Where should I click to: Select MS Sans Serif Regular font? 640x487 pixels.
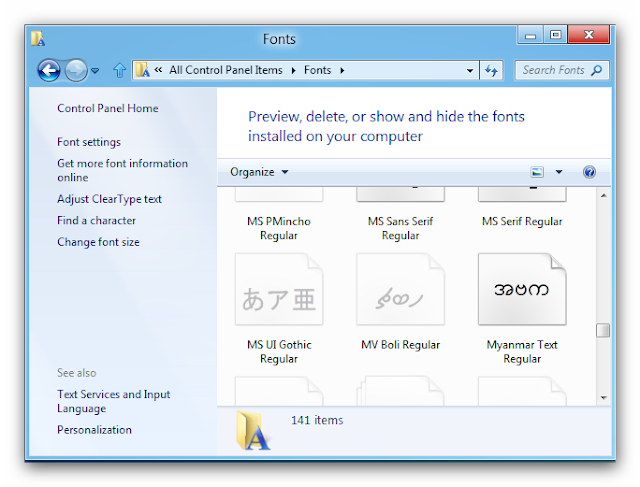click(400, 215)
